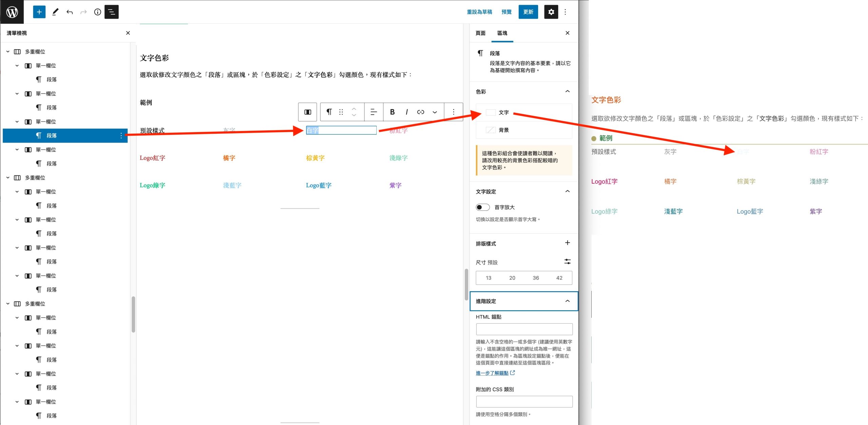868x425 pixels.
Task: Open more rich text controls dropdown
Action: (435, 112)
